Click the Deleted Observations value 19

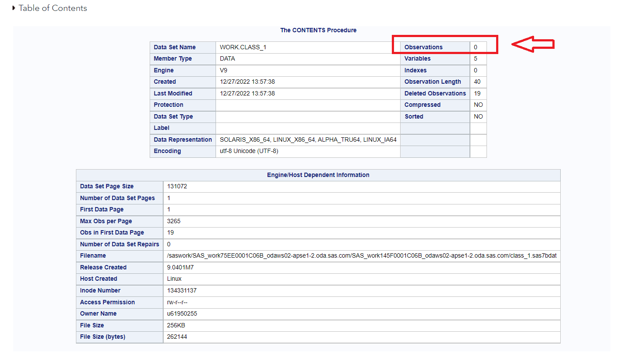click(x=478, y=93)
